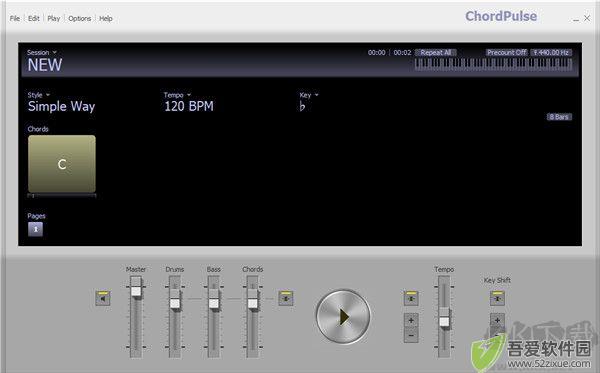Image resolution: width=600 pixels, height=373 pixels.
Task: Expand the Session dropdown
Action: (42, 52)
